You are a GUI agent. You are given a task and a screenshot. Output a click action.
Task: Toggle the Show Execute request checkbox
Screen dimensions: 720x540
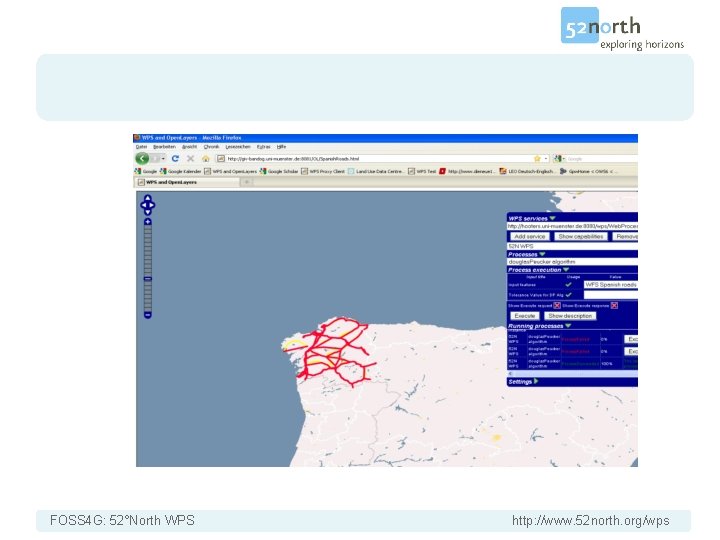[x=557, y=305]
